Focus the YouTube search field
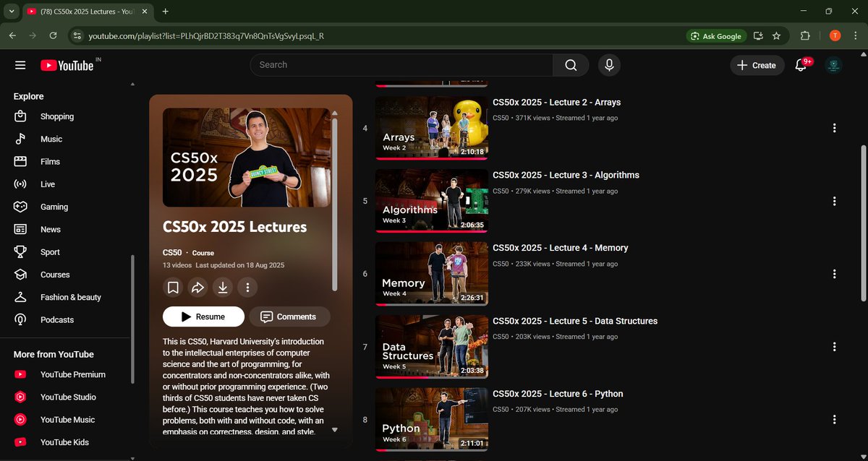 click(x=401, y=65)
